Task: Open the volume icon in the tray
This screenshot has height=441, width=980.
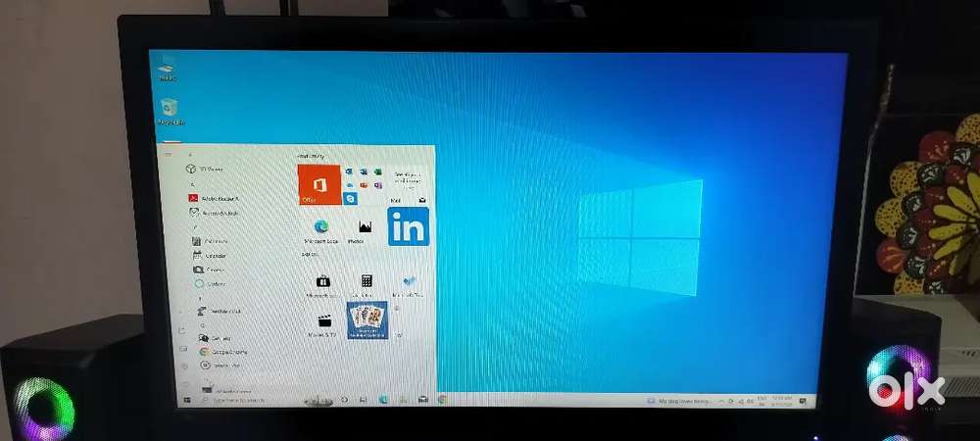Action: [x=750, y=401]
